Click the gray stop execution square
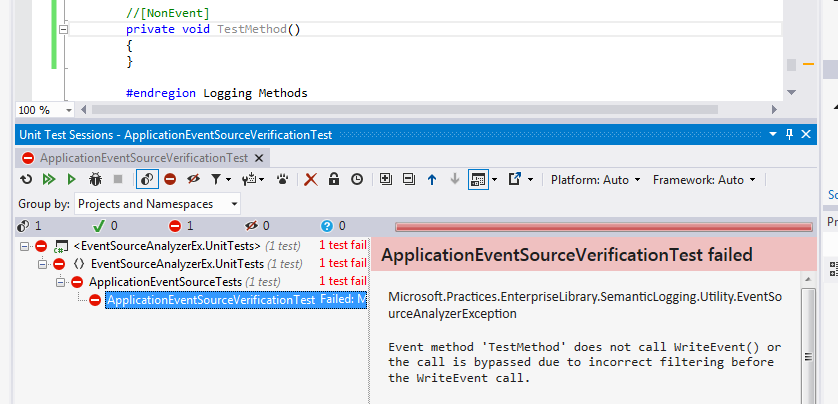This screenshot has width=838, height=404. pyautogui.click(x=118, y=180)
